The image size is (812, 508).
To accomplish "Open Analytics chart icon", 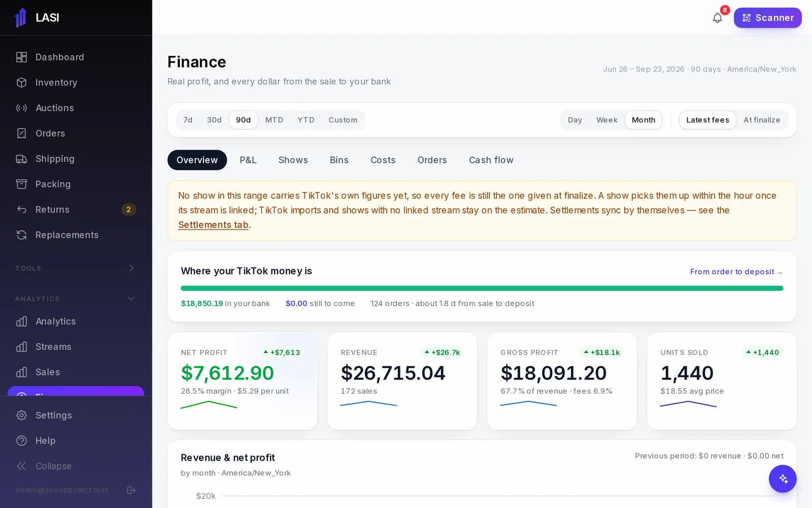I will 21,322.
